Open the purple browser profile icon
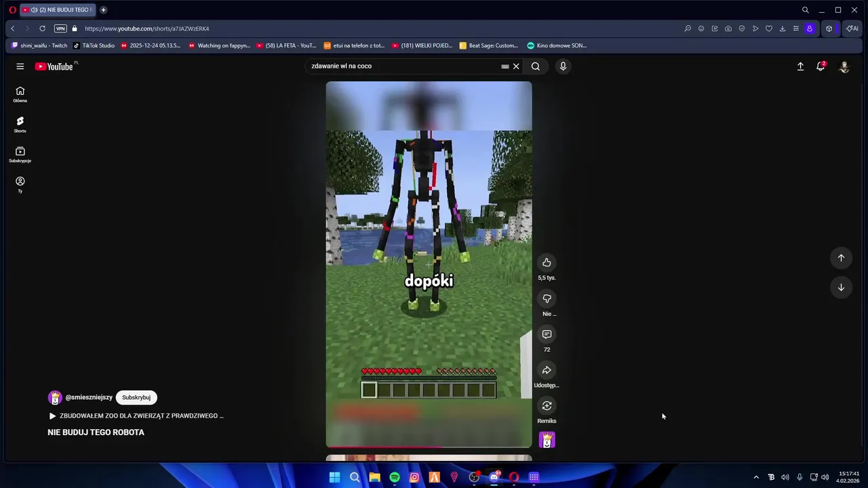 pos(810,28)
